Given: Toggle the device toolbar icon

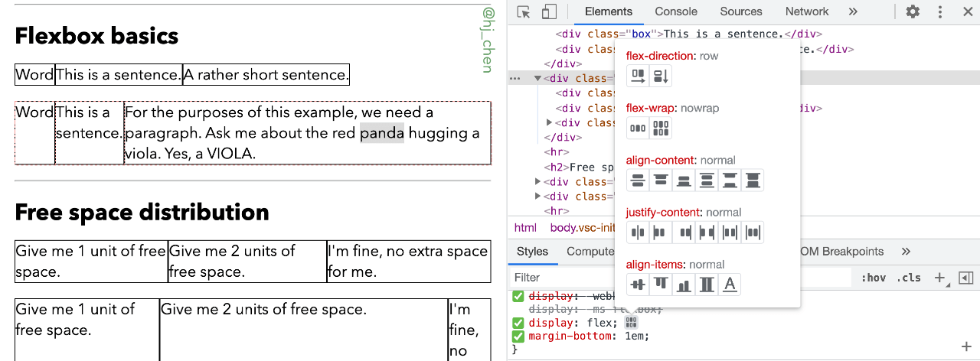Looking at the screenshot, I should click(548, 11).
